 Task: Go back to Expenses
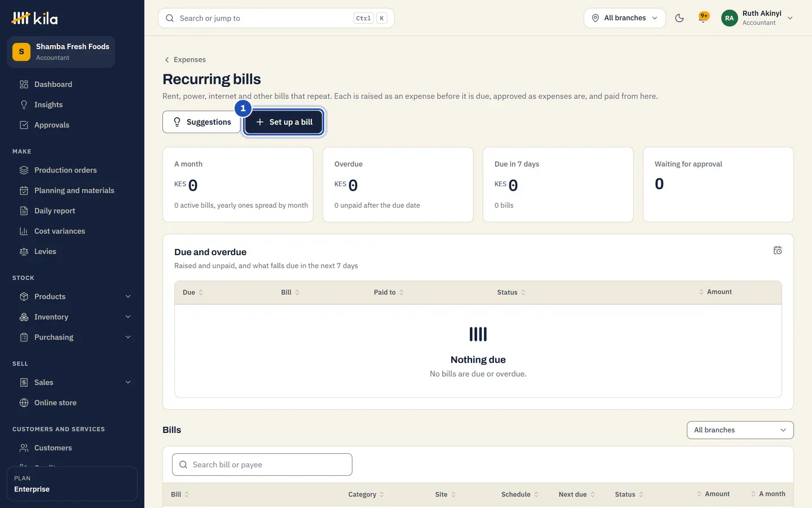point(185,60)
